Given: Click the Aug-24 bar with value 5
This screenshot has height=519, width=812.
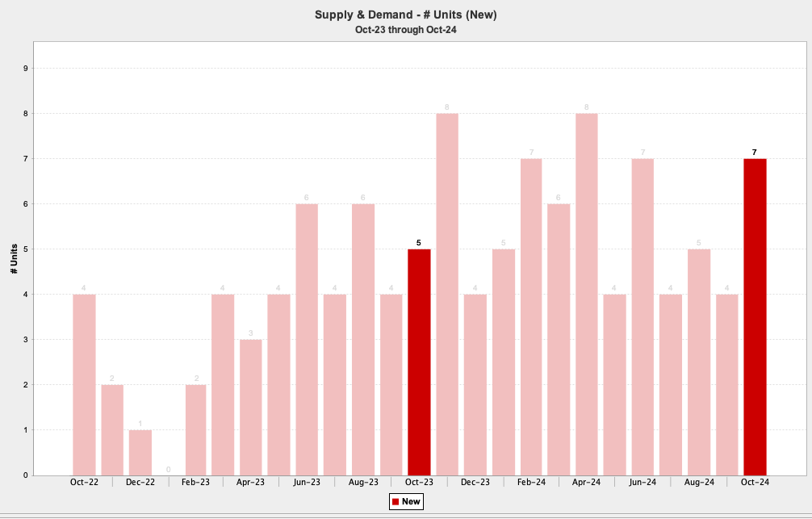Looking at the screenshot, I should (x=699, y=362).
